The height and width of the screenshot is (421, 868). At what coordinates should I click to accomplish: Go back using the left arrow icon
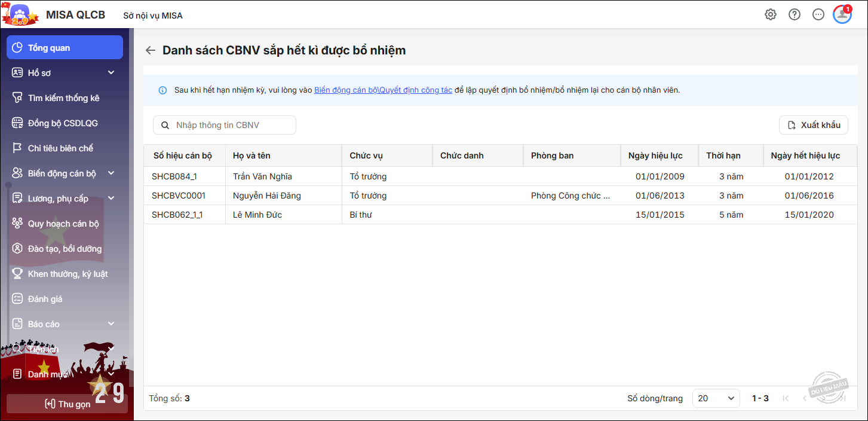pyautogui.click(x=151, y=51)
